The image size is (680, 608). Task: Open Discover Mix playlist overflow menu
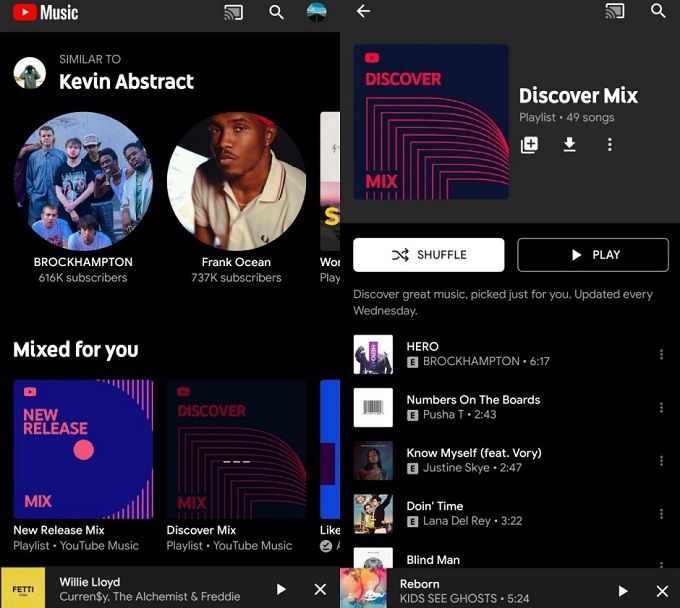click(609, 145)
